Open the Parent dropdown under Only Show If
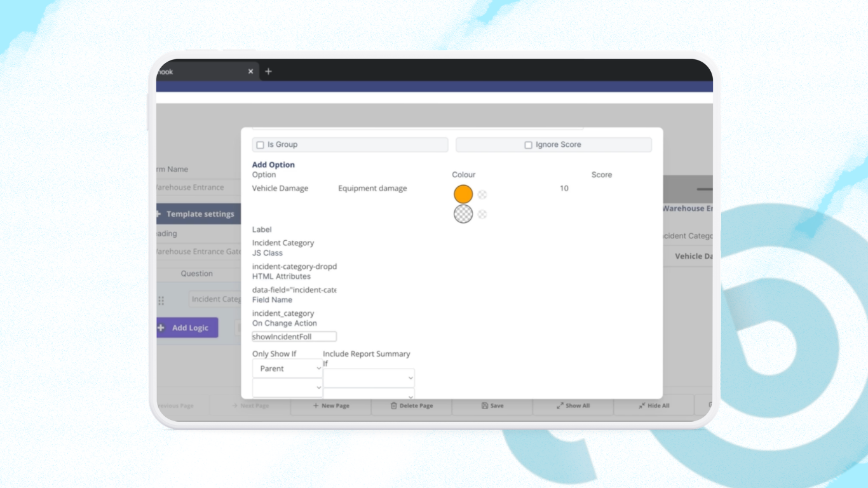 pos(288,369)
